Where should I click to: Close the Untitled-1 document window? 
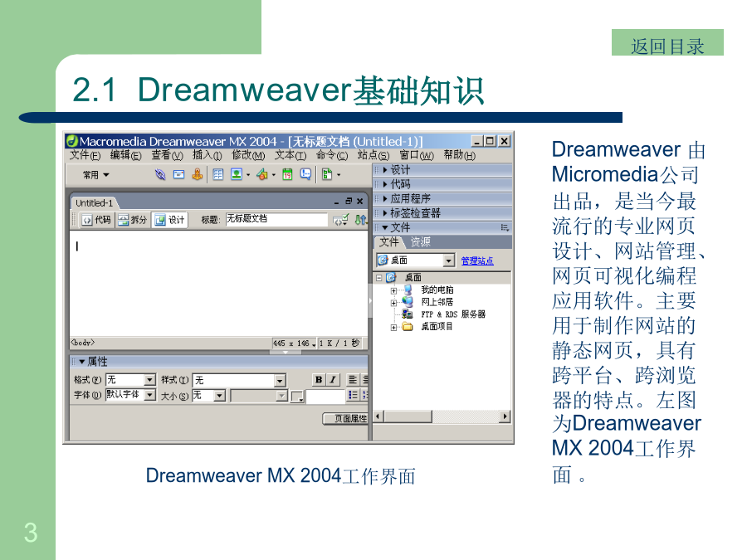point(360,202)
